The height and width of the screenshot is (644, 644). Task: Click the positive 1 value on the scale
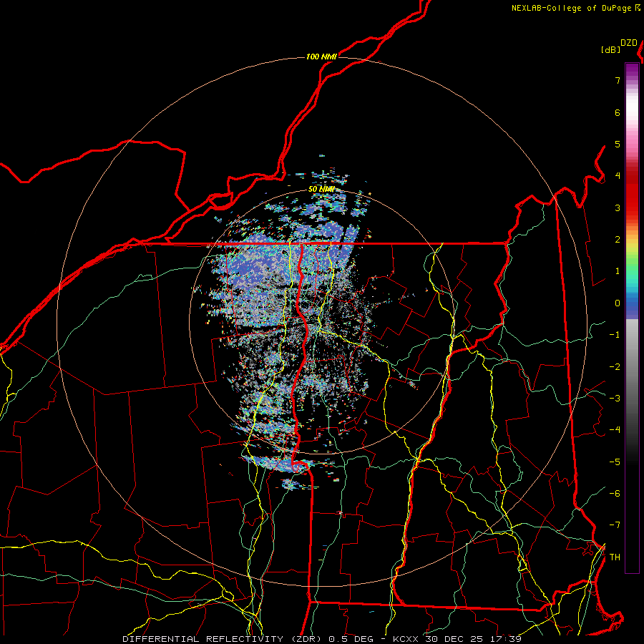(618, 271)
